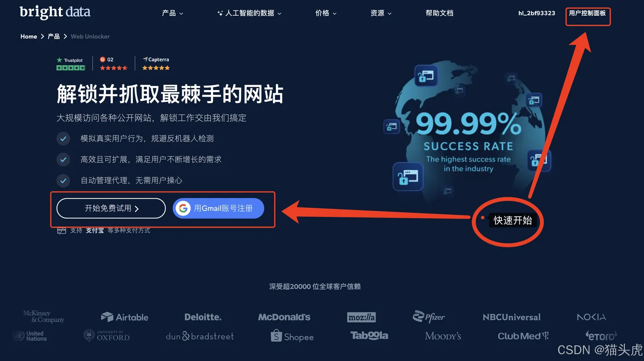
Task: Open the 人工智能的数据 menu
Action: (x=249, y=13)
